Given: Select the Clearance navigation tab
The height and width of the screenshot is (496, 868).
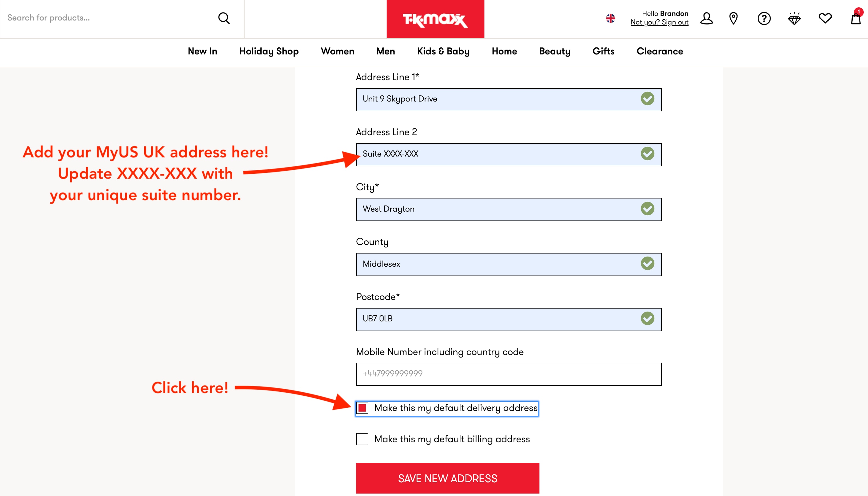Looking at the screenshot, I should 659,51.
